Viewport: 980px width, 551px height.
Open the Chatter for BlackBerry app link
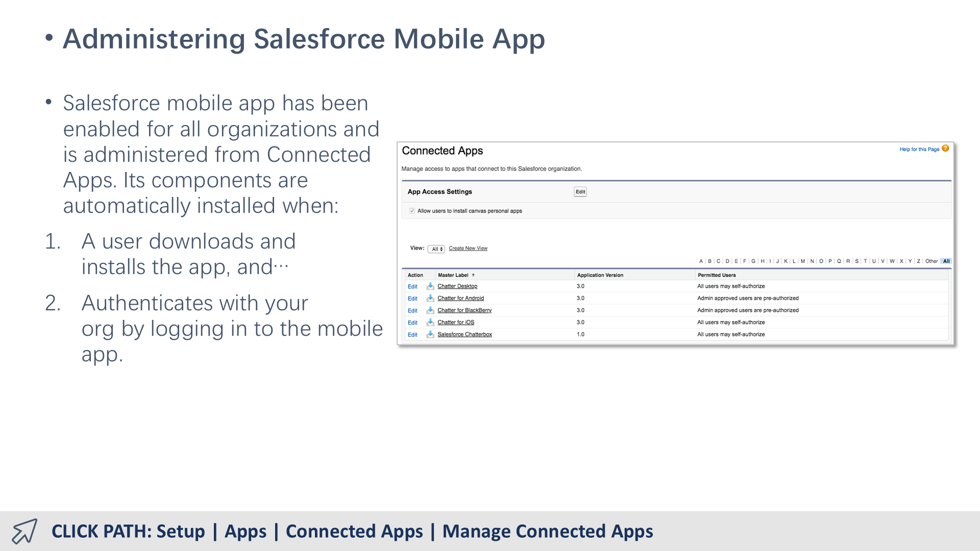tap(464, 310)
